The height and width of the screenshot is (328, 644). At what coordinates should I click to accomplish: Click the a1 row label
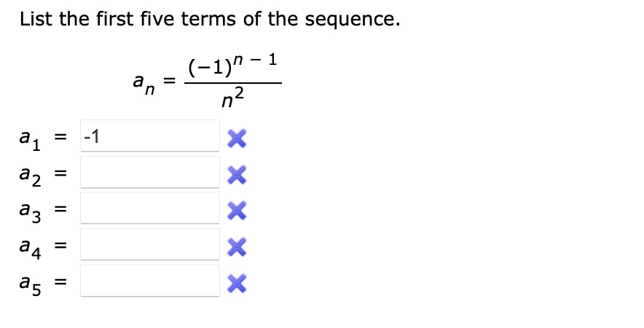(x=31, y=137)
